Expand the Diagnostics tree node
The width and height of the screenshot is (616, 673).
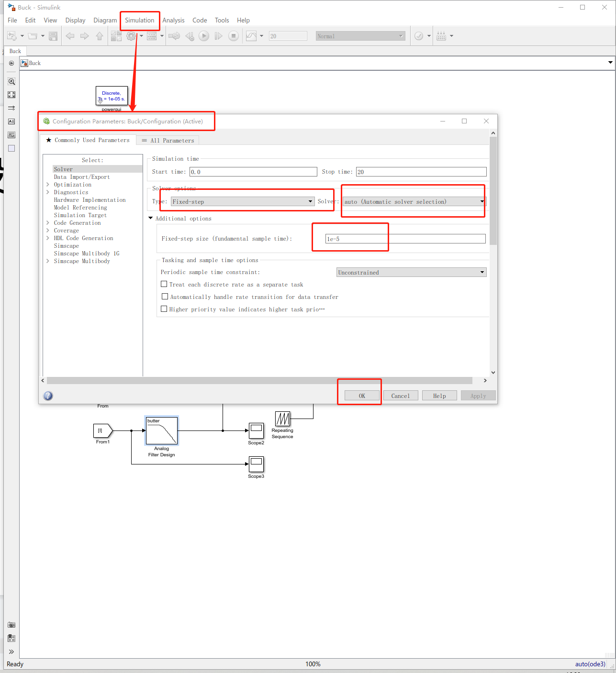point(48,192)
